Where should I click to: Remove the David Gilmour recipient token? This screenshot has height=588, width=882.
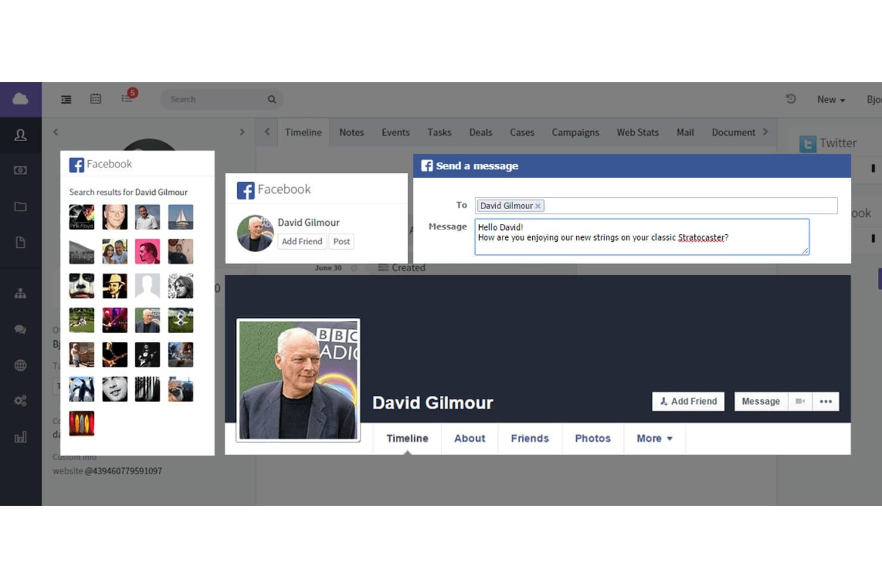point(538,206)
